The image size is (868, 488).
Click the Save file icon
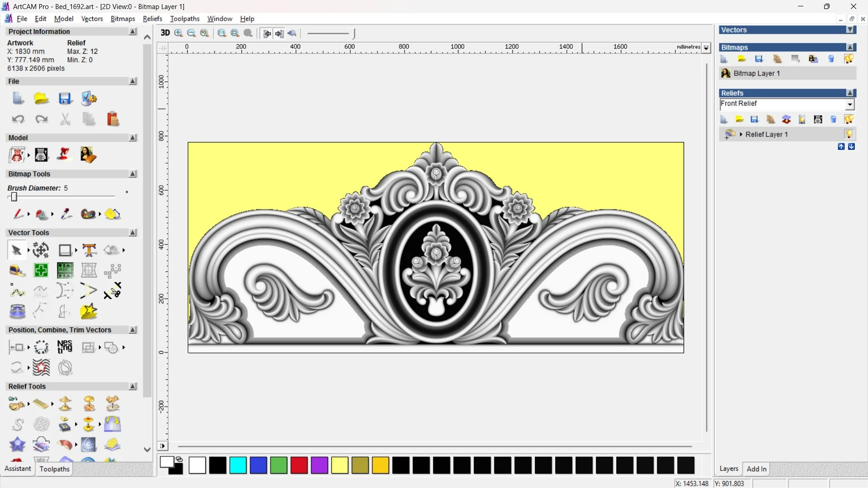coord(65,99)
